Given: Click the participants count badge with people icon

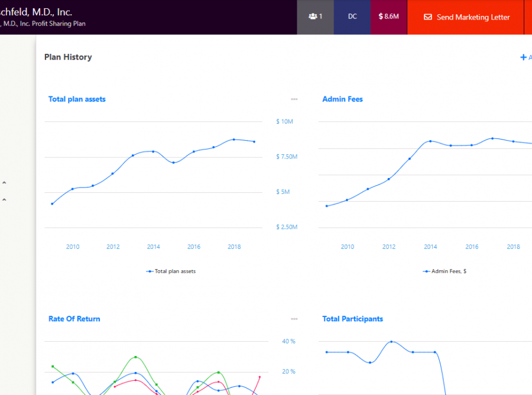Looking at the screenshot, I should coord(315,17).
